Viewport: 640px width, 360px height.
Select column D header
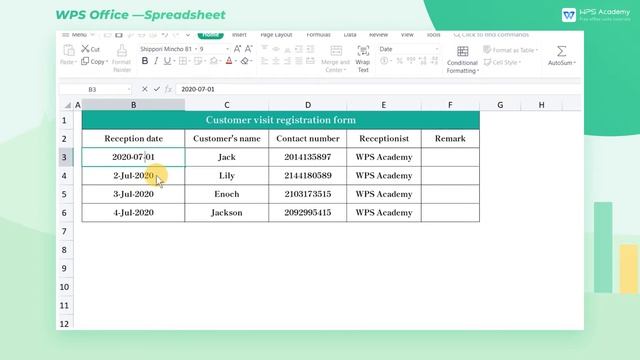point(308,105)
